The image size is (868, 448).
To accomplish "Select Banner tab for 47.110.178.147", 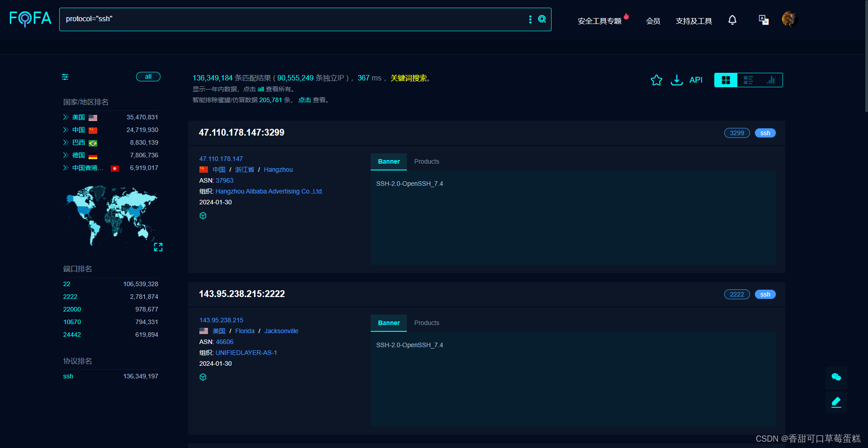I will 389,161.
